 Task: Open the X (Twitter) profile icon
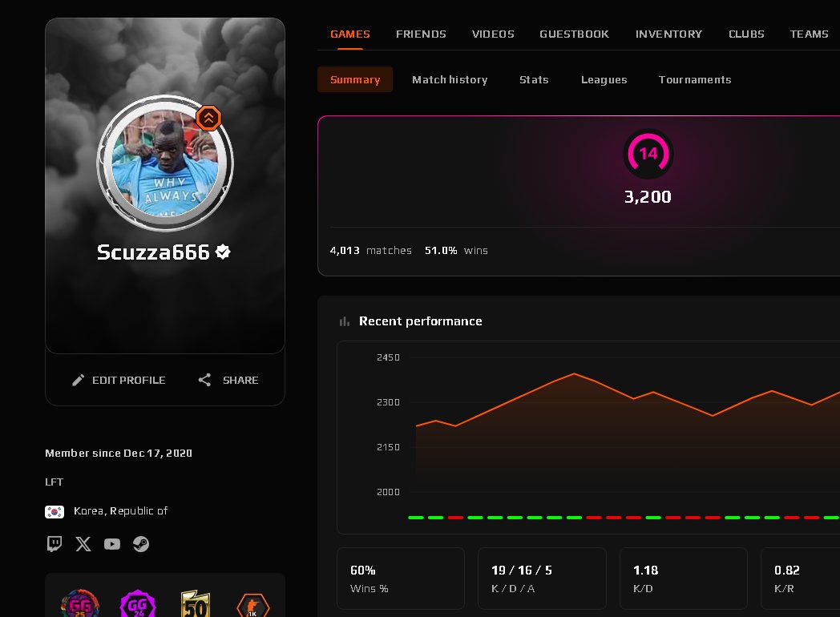click(83, 543)
